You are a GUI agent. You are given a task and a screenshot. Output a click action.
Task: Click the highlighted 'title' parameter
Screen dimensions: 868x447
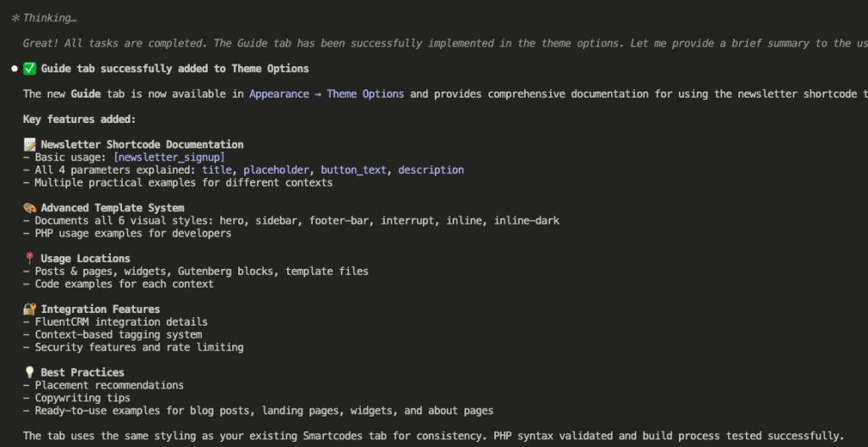(217, 170)
